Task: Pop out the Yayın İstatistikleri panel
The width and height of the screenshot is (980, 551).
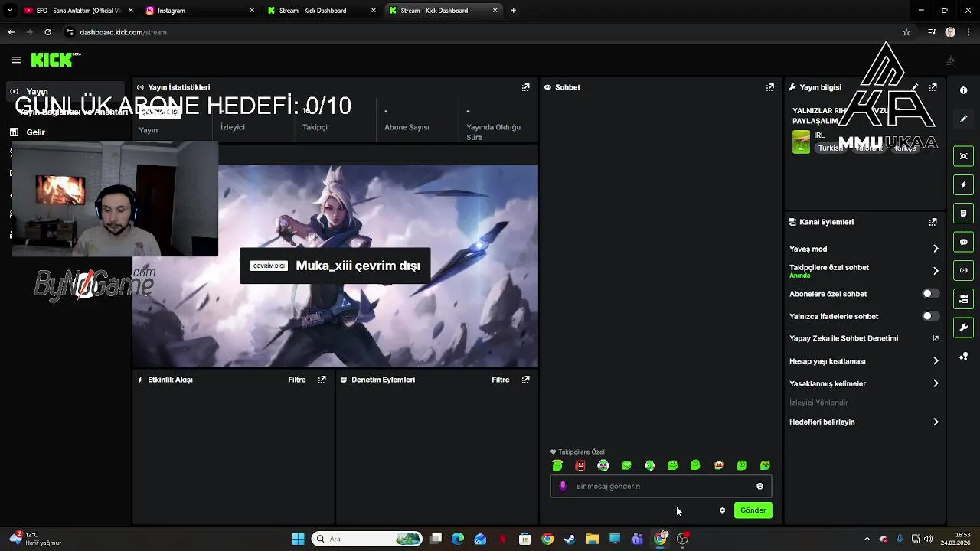Action: 525,87
